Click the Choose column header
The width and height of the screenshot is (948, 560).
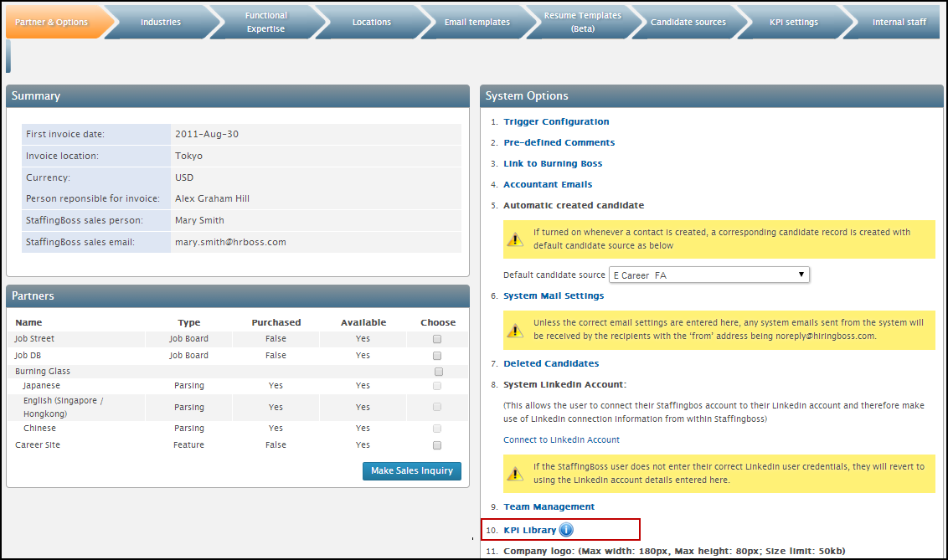(x=438, y=322)
